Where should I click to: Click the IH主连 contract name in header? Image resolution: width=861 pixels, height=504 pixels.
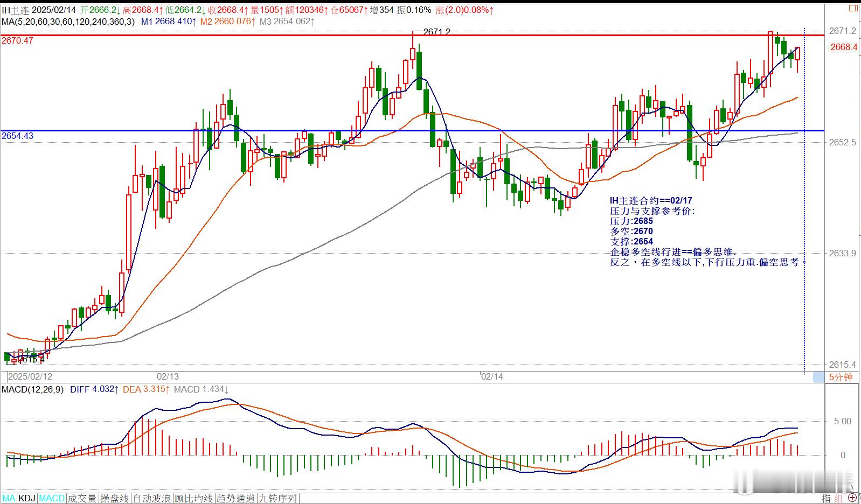(x=15, y=10)
